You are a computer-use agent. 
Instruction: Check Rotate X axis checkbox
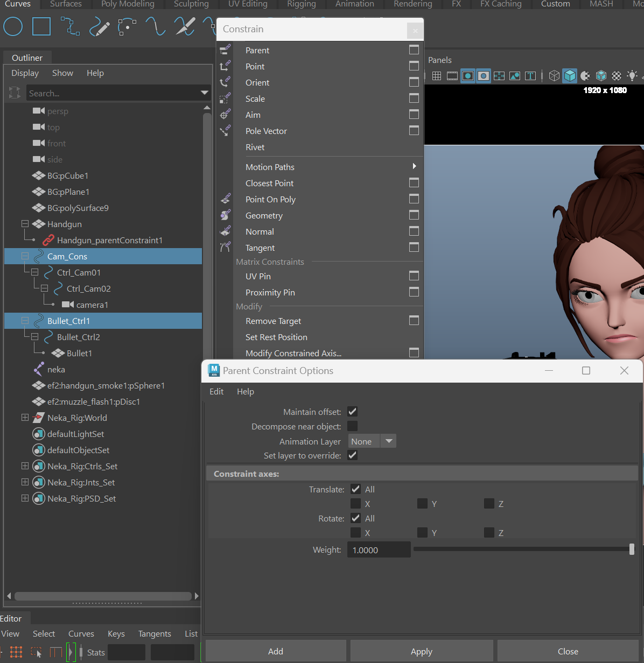(355, 533)
